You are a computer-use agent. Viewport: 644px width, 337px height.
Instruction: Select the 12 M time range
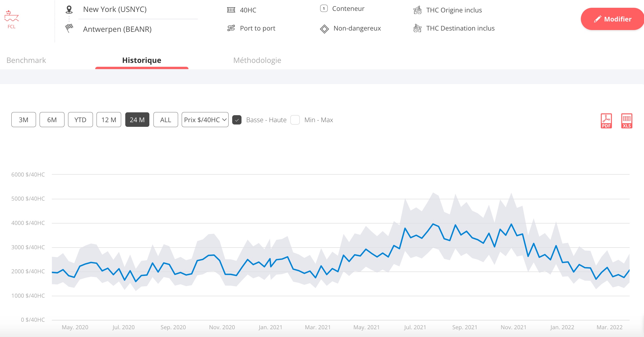click(x=109, y=120)
